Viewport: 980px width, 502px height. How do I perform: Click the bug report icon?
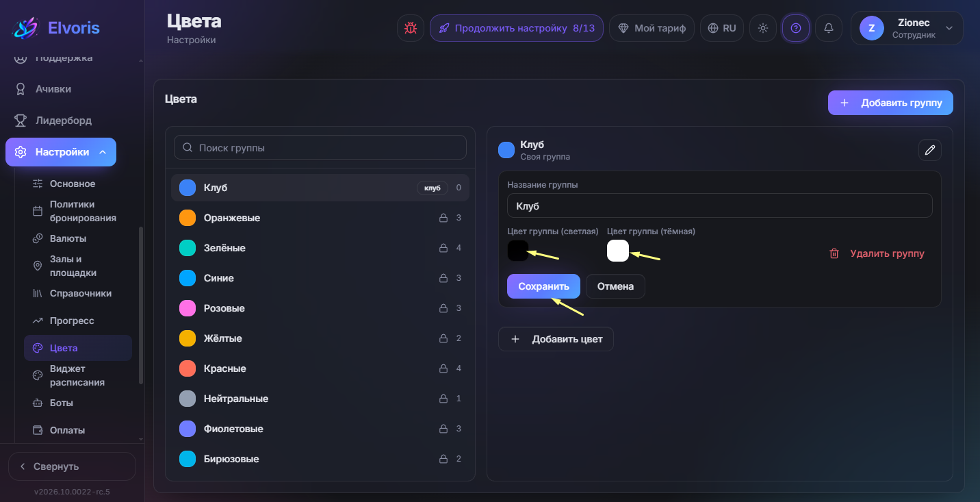click(411, 28)
